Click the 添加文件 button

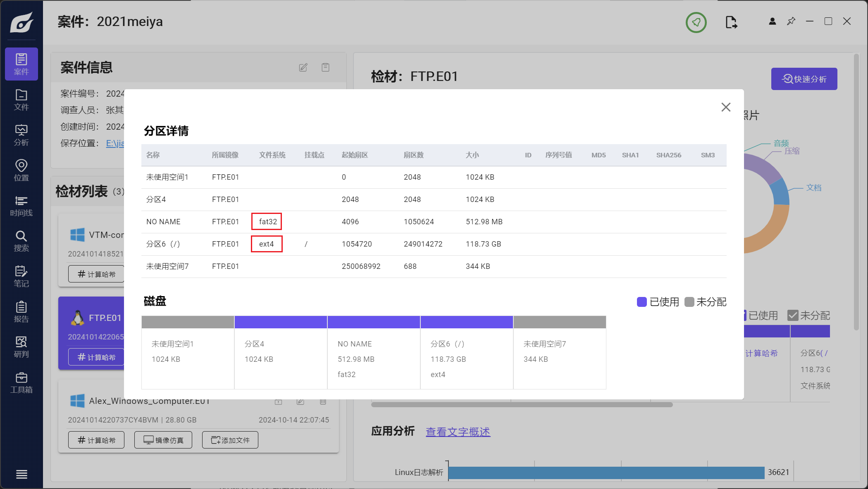[x=230, y=440]
